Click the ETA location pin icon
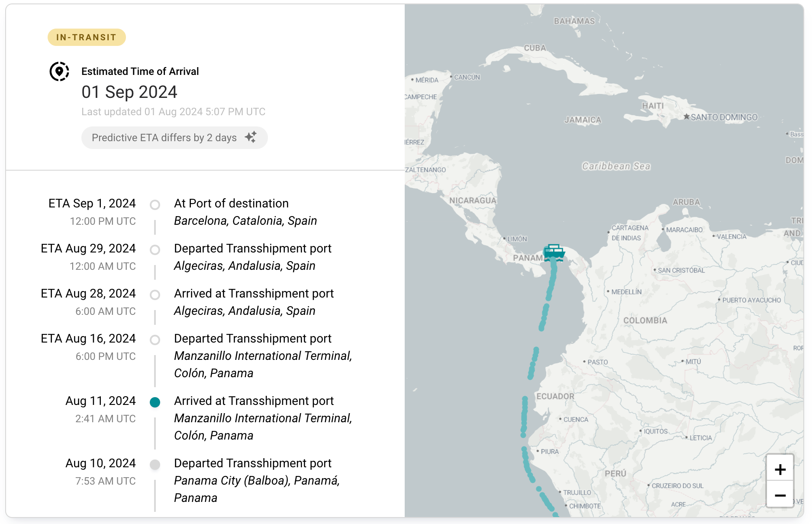This screenshot has width=812, height=524. (x=59, y=71)
